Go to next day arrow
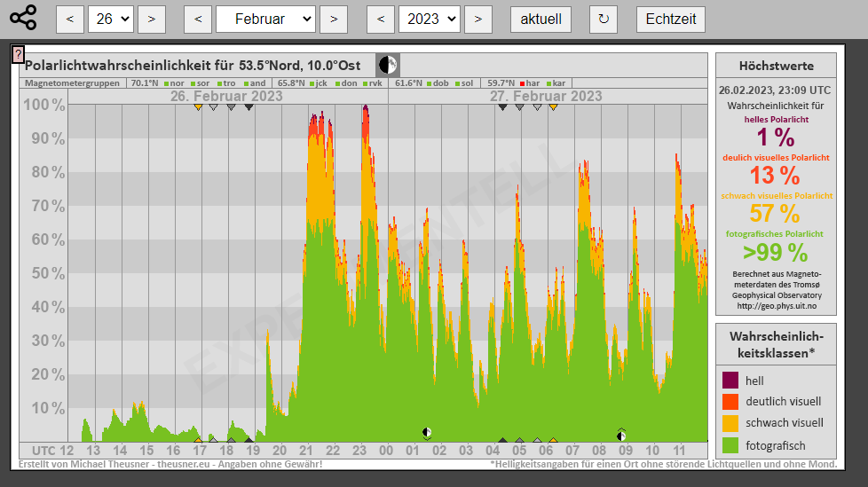Viewport: 868px width, 487px height. [152, 20]
